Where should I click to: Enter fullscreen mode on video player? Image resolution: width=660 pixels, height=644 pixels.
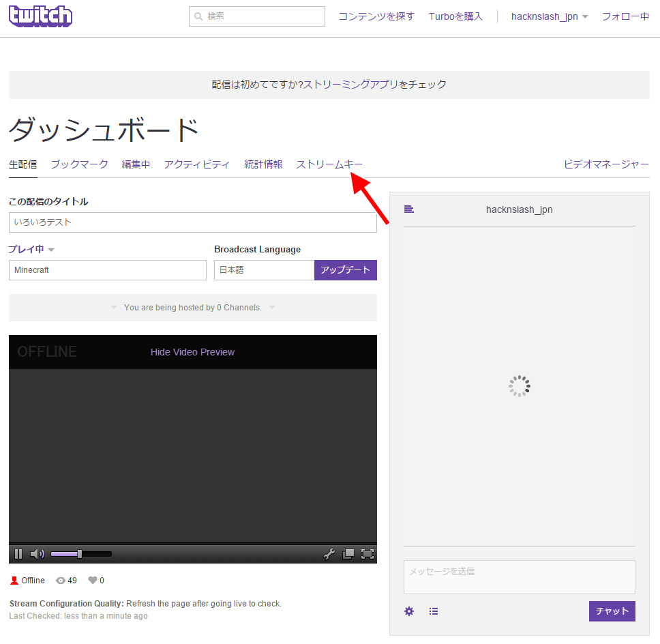(x=367, y=554)
